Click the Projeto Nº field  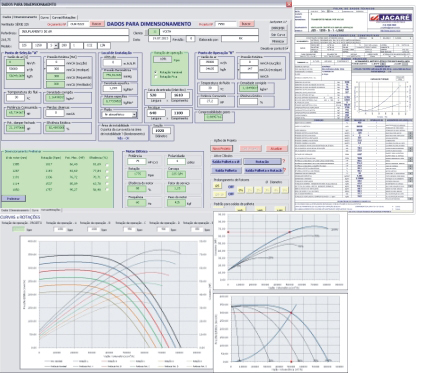tap(226, 24)
